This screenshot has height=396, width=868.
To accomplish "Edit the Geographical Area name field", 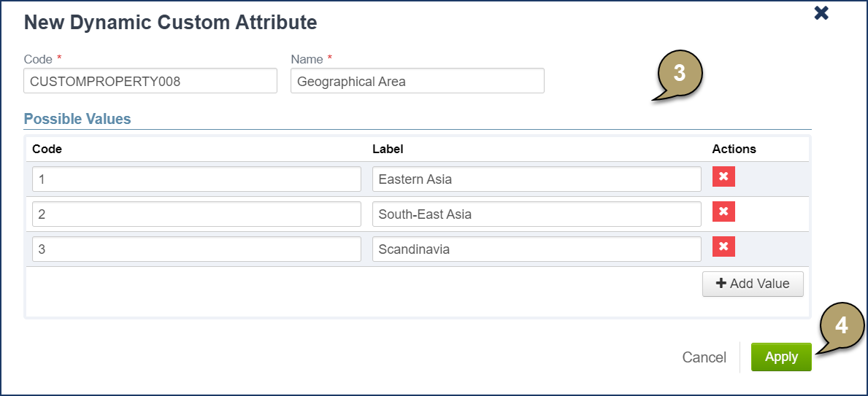I will coord(417,81).
